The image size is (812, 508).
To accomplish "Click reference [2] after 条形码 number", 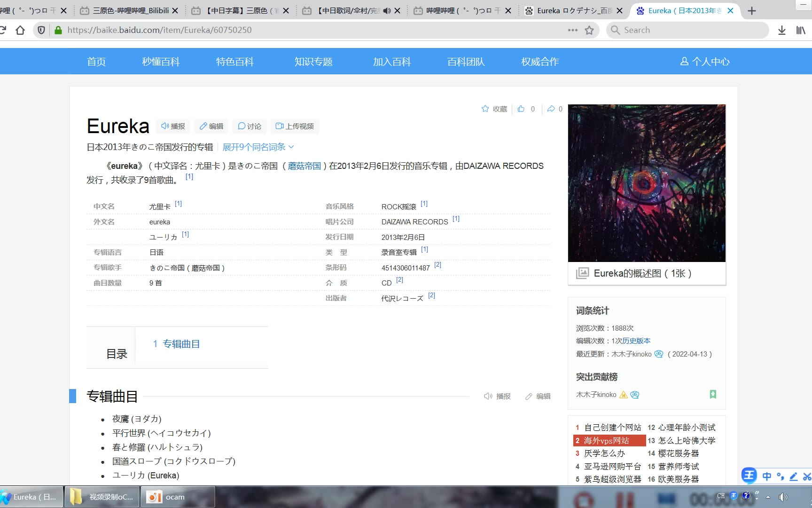I will coord(437,265).
